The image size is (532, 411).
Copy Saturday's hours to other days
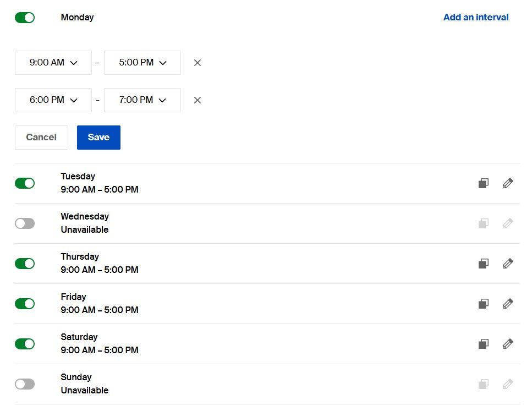point(483,343)
